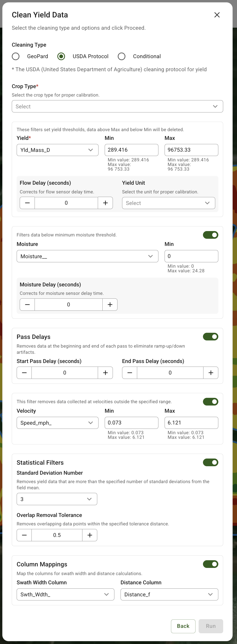Increase Start Pass Delay value

coord(105,373)
